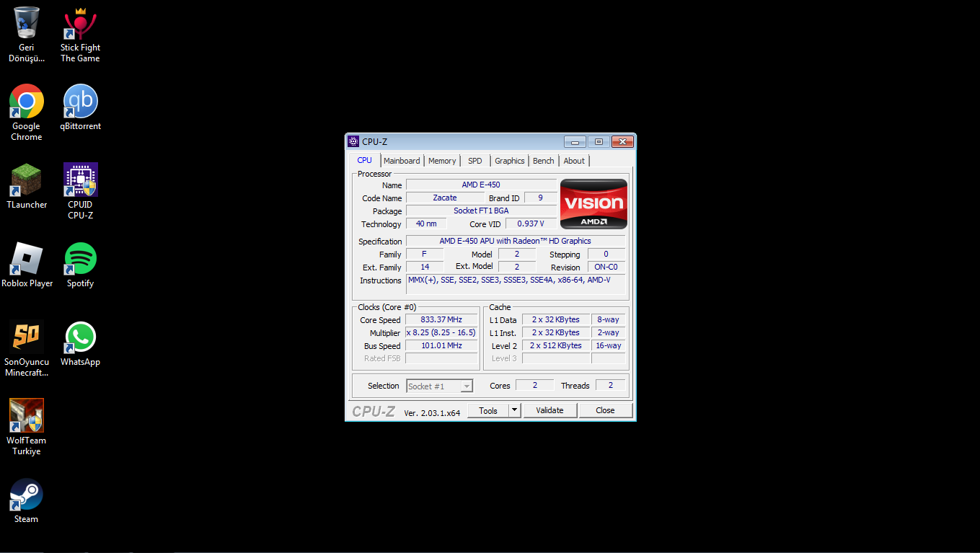
Task: Go to the Graphics tab
Action: 510,161
